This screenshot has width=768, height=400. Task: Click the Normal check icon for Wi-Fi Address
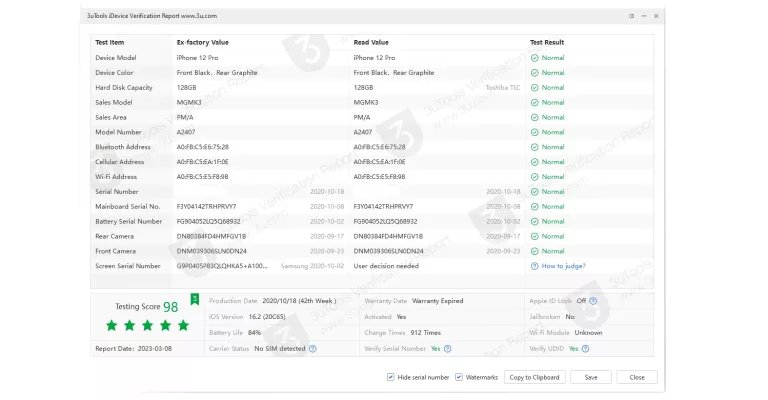coord(534,177)
